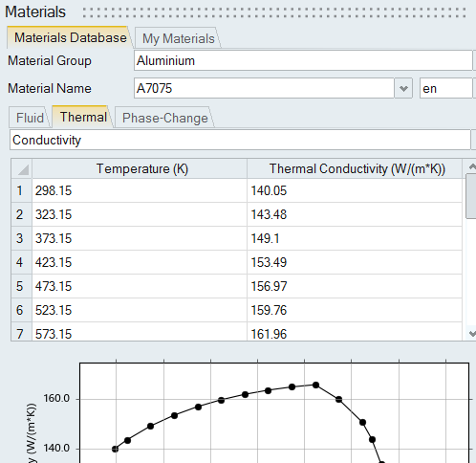Click the table select-all corner cell
This screenshot has width=476, height=463.
pos(22,168)
